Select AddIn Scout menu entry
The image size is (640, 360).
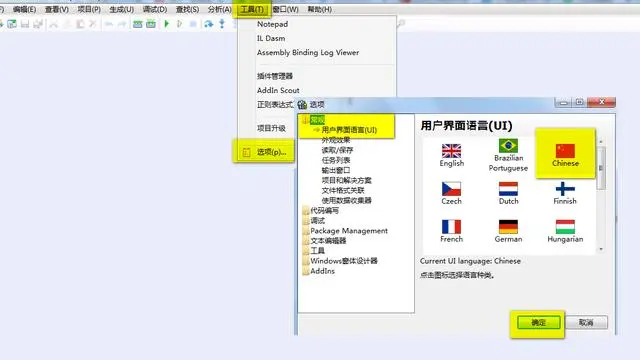click(x=278, y=90)
